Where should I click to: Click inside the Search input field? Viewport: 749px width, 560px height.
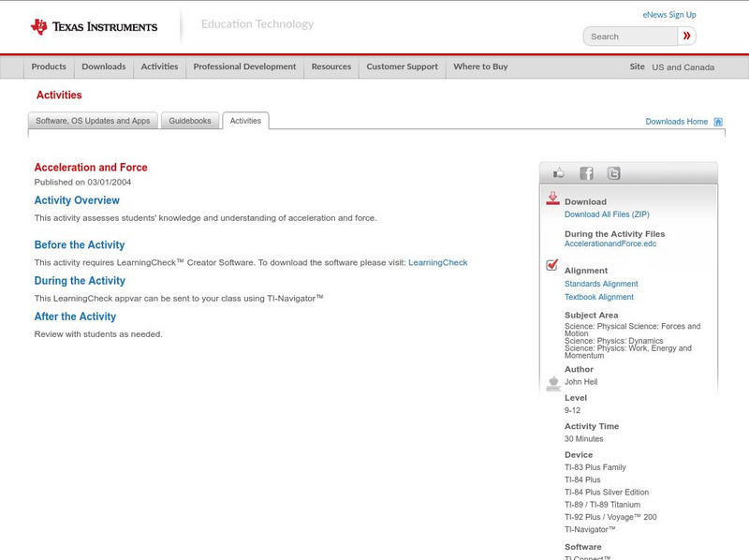click(629, 36)
